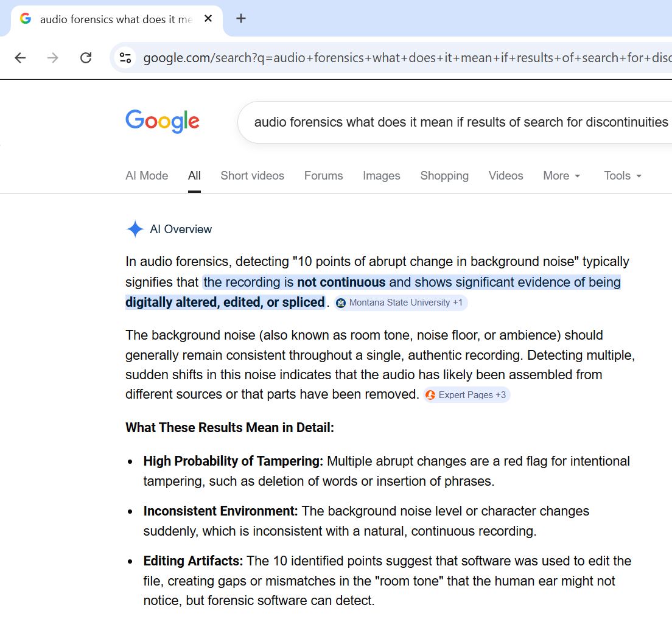Close the audio forensics search tab
Screen dimensions: 672x619
pyautogui.click(x=208, y=19)
